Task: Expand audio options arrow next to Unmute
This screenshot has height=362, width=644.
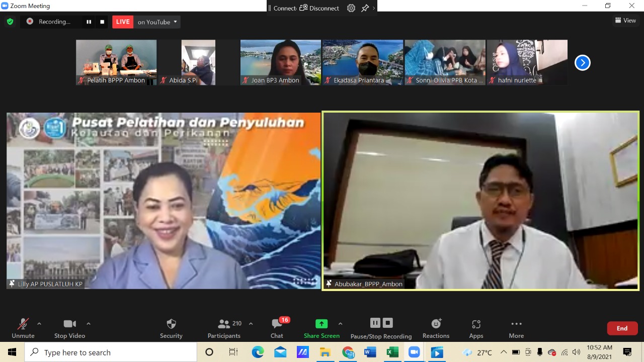Action: [39, 324]
